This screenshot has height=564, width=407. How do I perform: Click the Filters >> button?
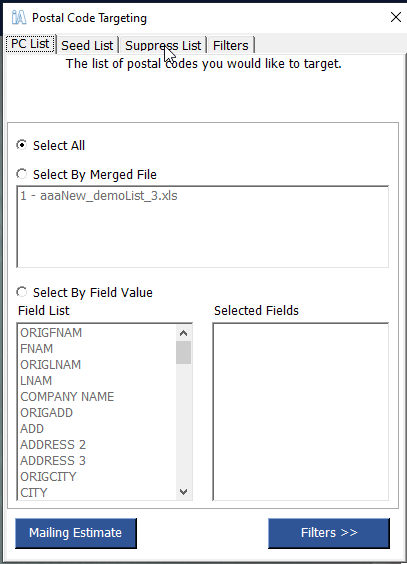[x=329, y=533]
